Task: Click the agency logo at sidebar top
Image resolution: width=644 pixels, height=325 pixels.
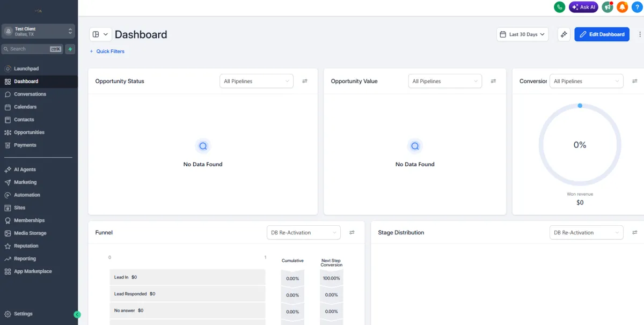Action: point(38,10)
